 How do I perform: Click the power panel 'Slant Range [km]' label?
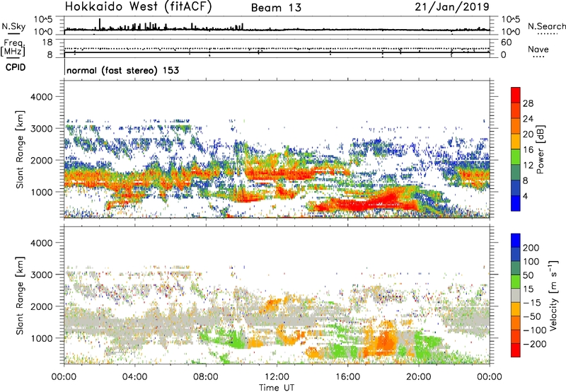tap(20, 149)
